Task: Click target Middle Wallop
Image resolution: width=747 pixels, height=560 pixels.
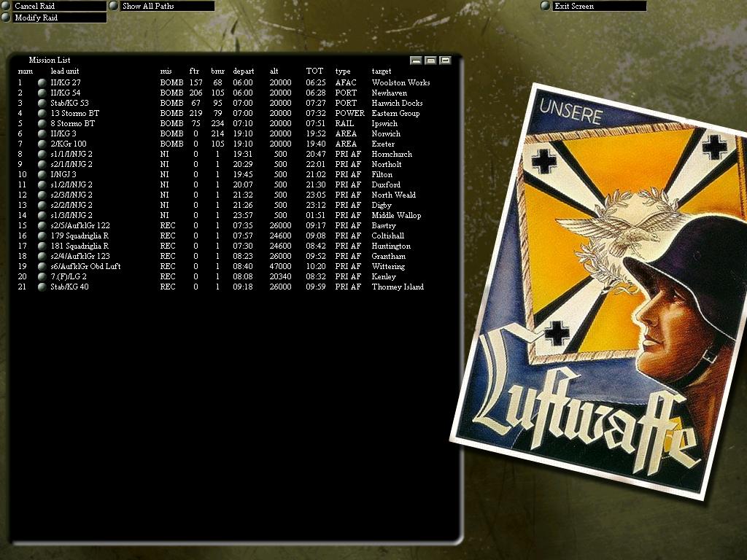Action: click(396, 216)
